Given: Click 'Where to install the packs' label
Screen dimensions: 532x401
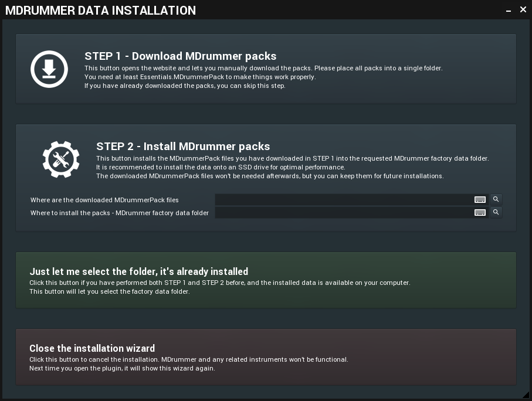Looking at the screenshot, I should click(x=119, y=213).
